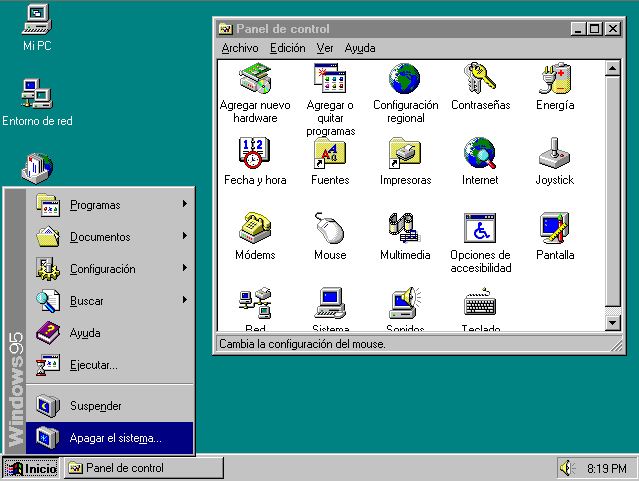Click Panel de control taskbar button
Viewport: 639px width, 481px height.
click(x=143, y=468)
